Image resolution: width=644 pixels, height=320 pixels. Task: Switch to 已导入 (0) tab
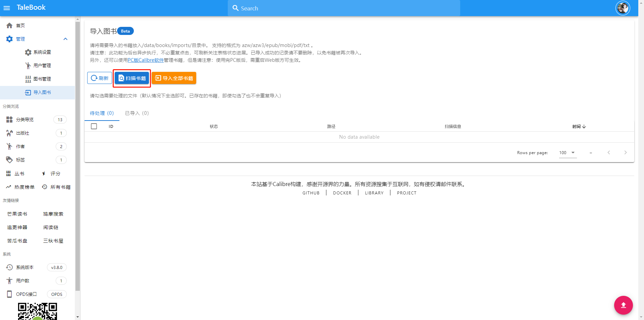click(137, 113)
